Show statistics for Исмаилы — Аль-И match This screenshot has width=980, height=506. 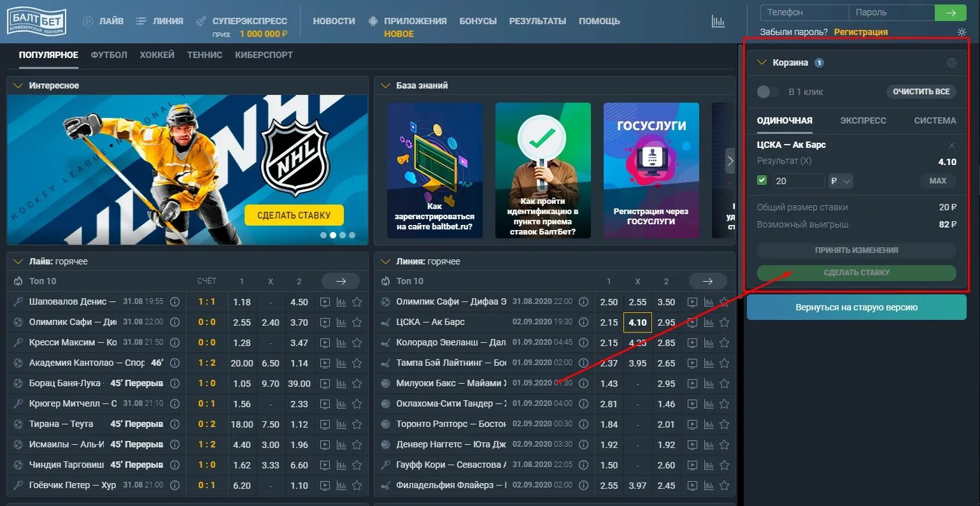[341, 445]
